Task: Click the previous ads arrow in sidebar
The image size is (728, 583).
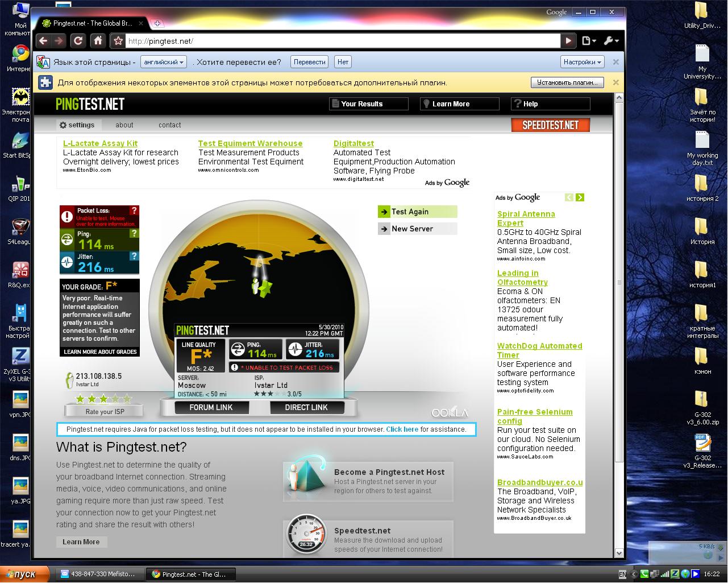Action: [x=569, y=197]
